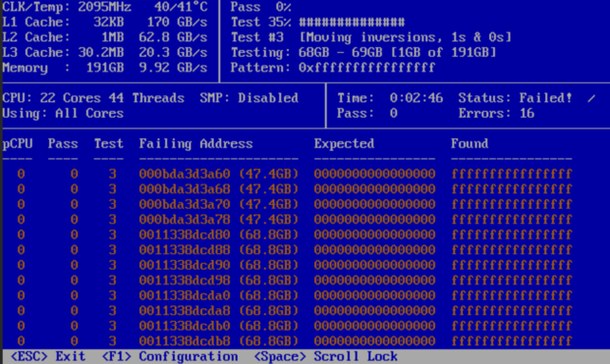Select failing address 0011338dcda8 (68.8GB)
The width and height of the screenshot is (610, 364).
(219, 310)
